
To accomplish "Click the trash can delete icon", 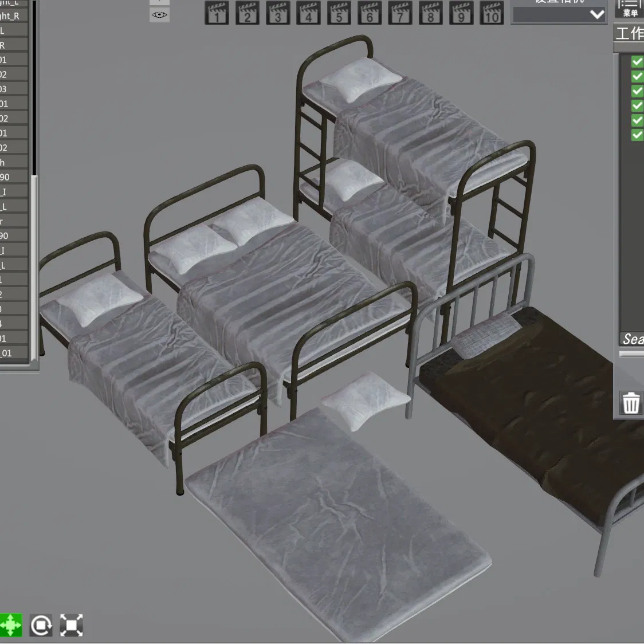I will coord(631,402).
